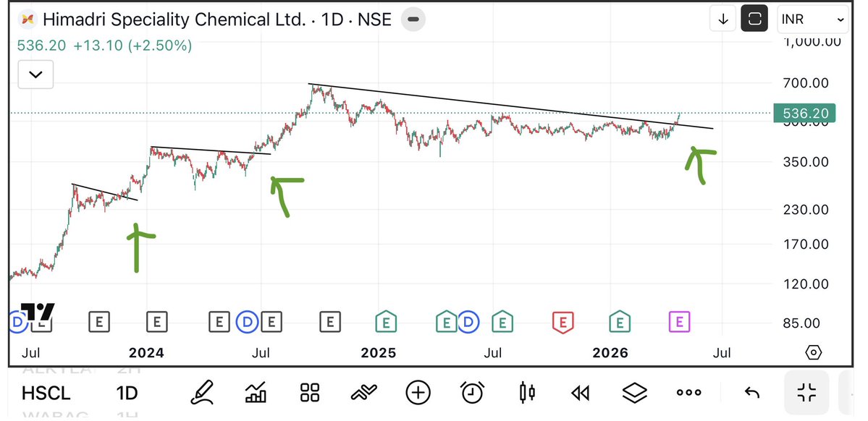This screenshot has height=421, width=868.
Task: Tap the 2024 label on time axis
Action: tap(146, 352)
